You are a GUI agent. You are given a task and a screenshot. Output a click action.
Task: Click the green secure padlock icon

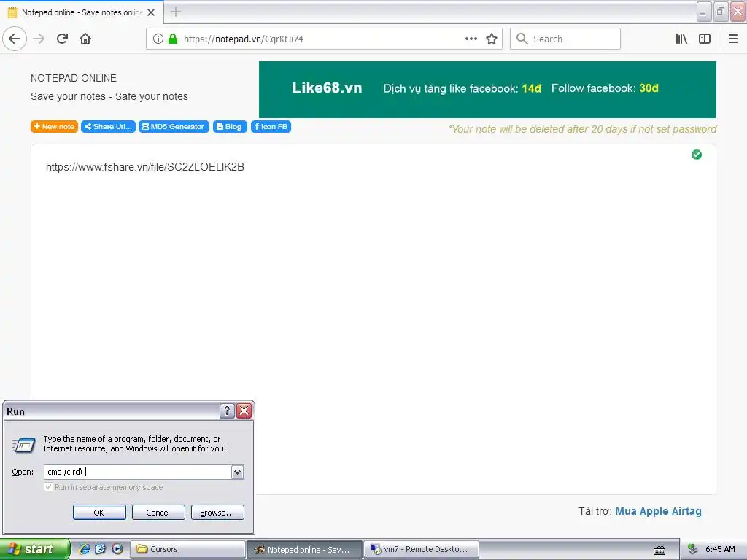173,39
